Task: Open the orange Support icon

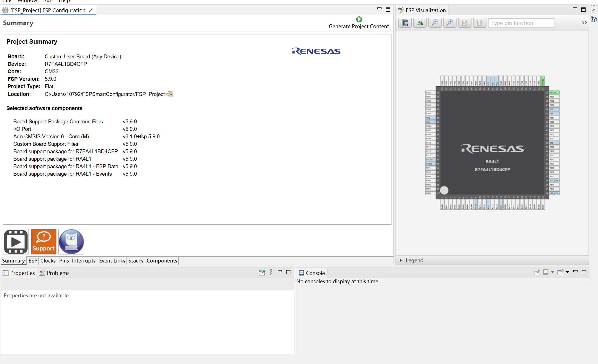Action: pos(43,242)
